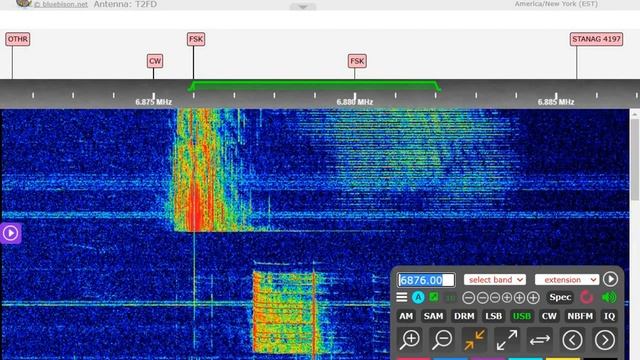This screenshot has width=640, height=360.
Task: Page waterfall right with circled right arrow
Action: point(604,340)
